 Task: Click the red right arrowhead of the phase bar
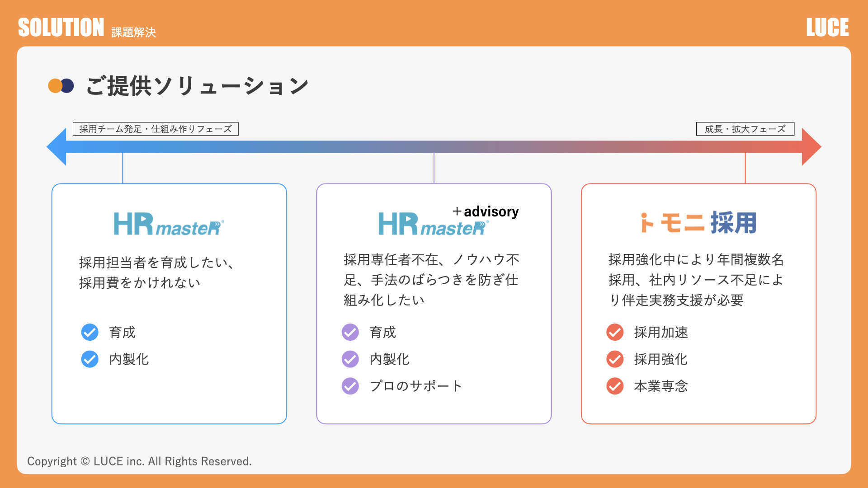[811, 147]
